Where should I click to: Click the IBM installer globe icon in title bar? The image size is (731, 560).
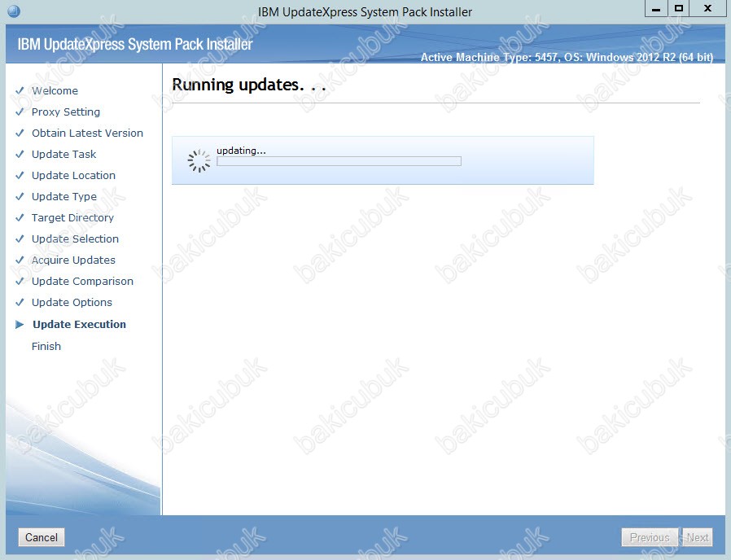[x=14, y=11]
